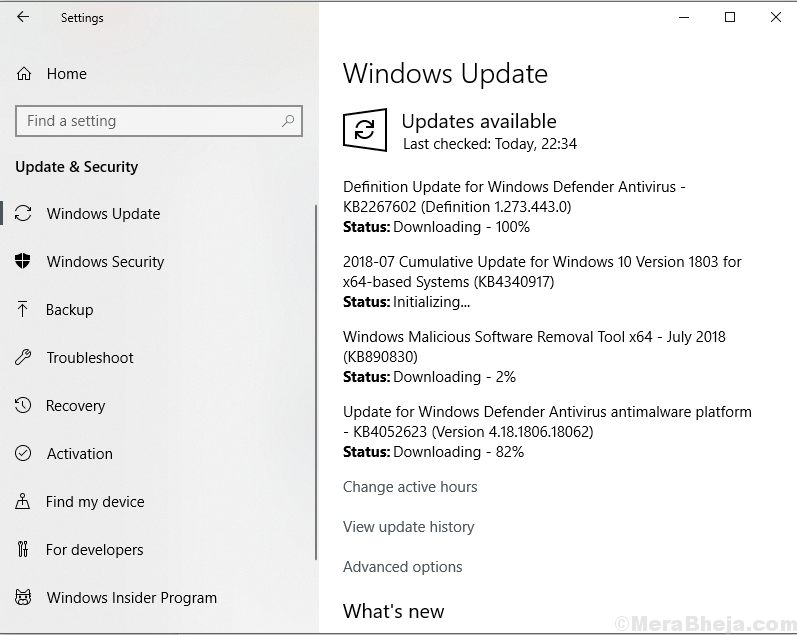
Task: Click the Find a setting search box
Action: click(159, 121)
